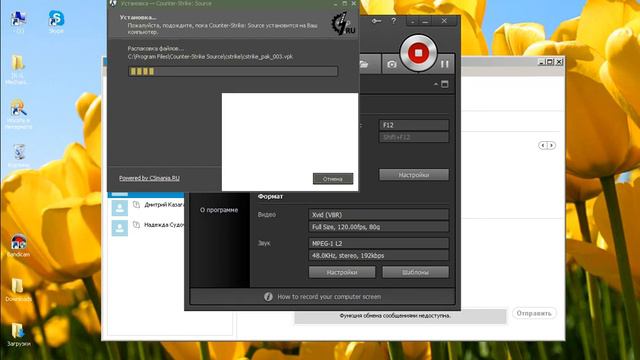Image resolution: width=640 pixels, height=360 pixels.
Task: Click the Shift+F12 pause hotkey field
Action: (414, 137)
